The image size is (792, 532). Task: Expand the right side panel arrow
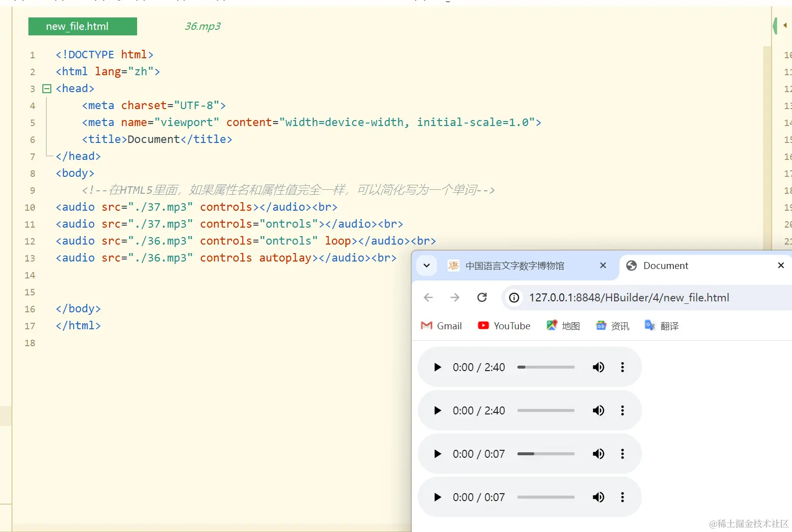(785, 25)
